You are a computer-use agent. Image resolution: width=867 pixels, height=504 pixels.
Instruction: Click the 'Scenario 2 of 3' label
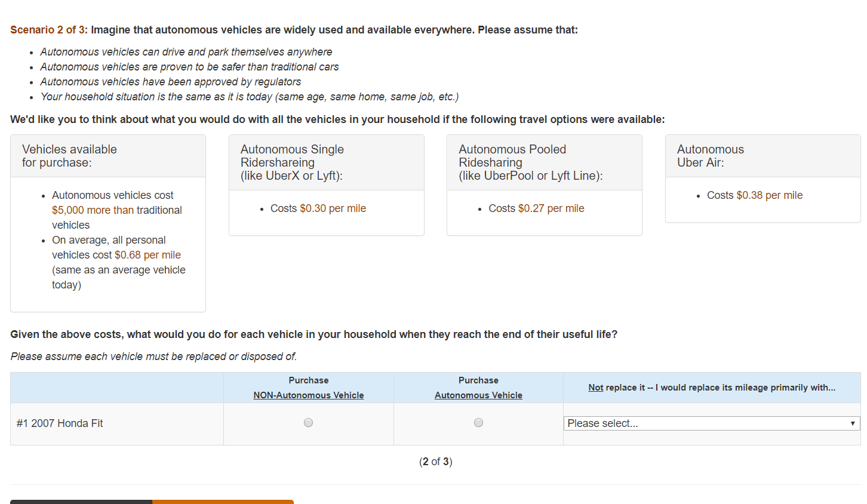tap(48, 30)
